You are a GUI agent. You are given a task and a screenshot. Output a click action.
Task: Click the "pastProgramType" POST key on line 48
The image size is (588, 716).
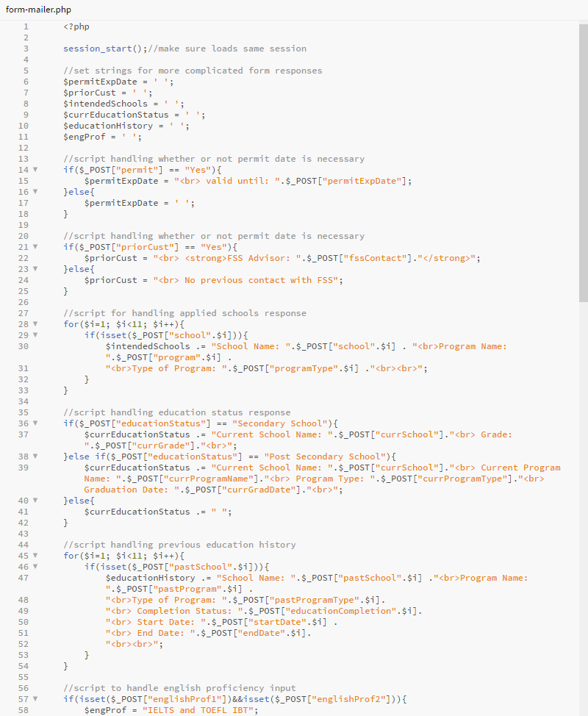(x=315, y=600)
